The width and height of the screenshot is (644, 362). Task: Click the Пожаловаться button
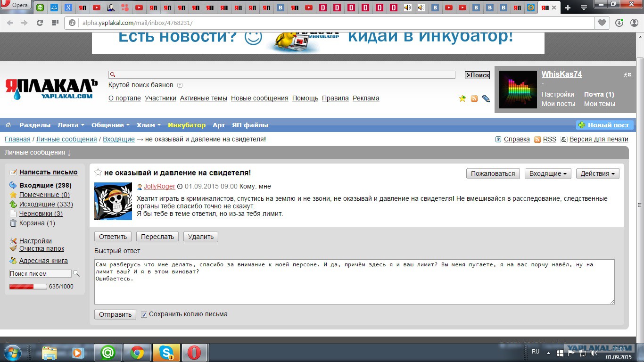click(493, 173)
